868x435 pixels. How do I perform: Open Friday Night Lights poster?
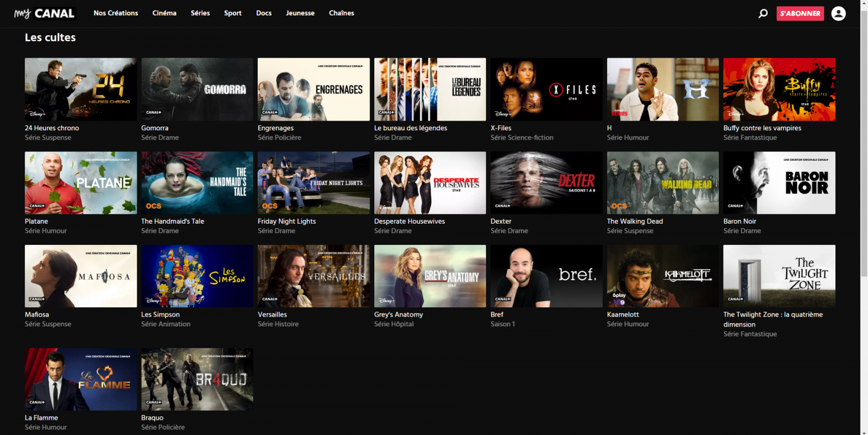coord(314,182)
